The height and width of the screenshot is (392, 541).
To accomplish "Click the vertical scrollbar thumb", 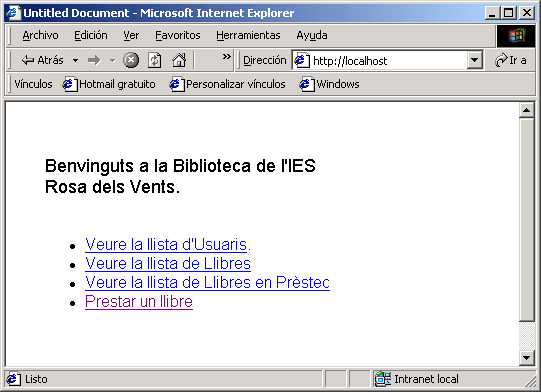I will click(527, 220).
